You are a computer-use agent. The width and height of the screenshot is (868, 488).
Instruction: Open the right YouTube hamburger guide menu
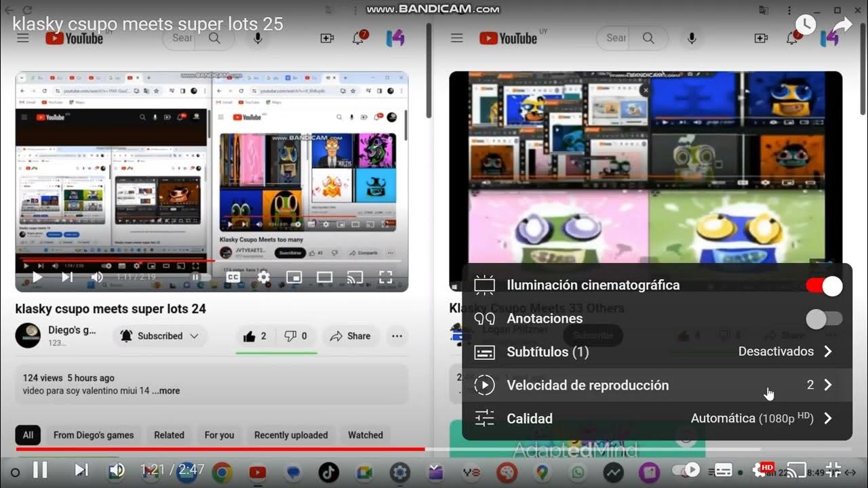[457, 39]
